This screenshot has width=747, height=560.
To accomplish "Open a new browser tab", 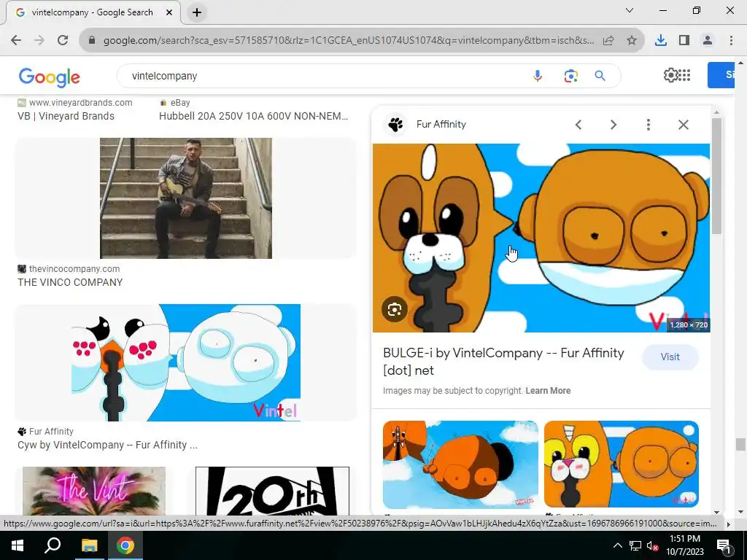I will coord(197,12).
